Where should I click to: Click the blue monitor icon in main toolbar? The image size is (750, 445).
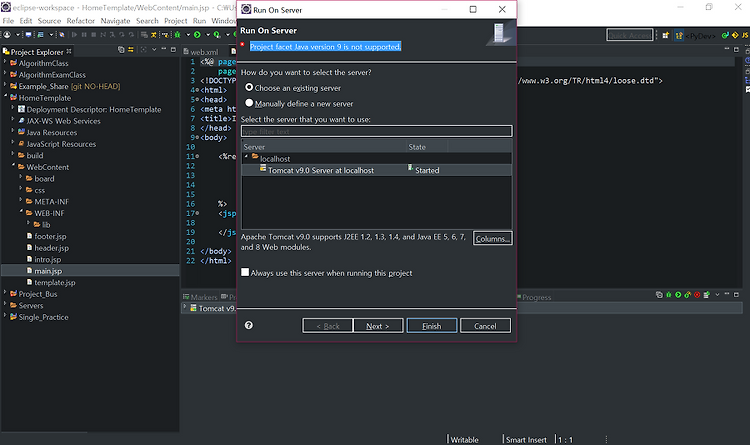click(28, 35)
